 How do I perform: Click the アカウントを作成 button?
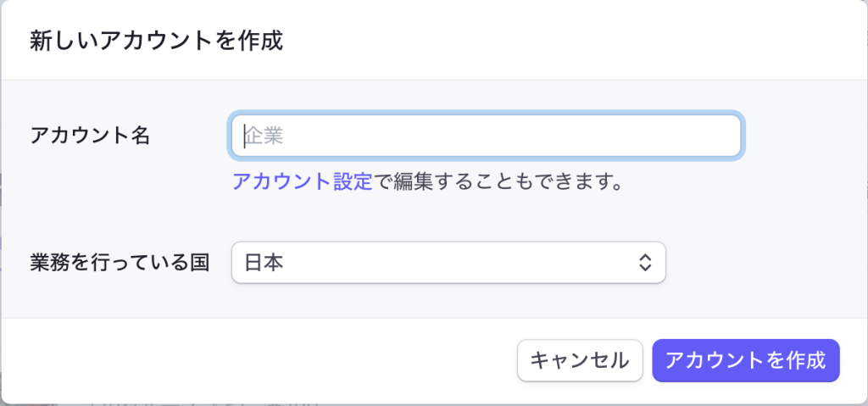coord(745,360)
